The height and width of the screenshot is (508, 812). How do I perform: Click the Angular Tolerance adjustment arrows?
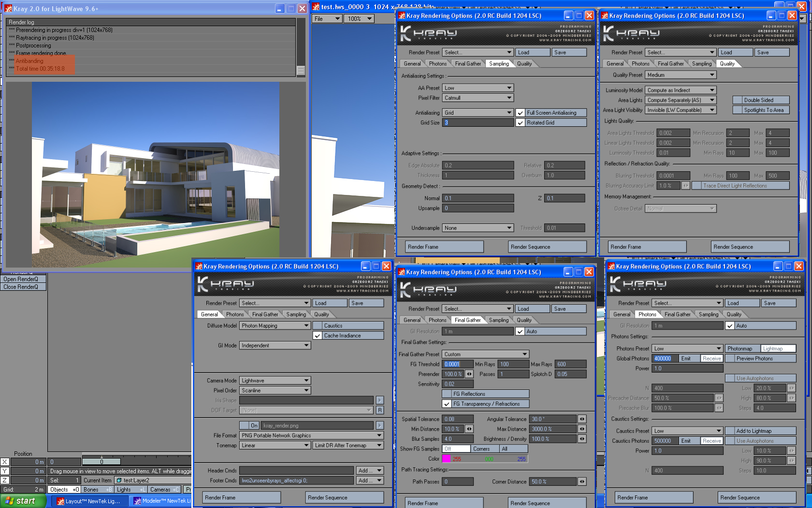[x=582, y=419]
